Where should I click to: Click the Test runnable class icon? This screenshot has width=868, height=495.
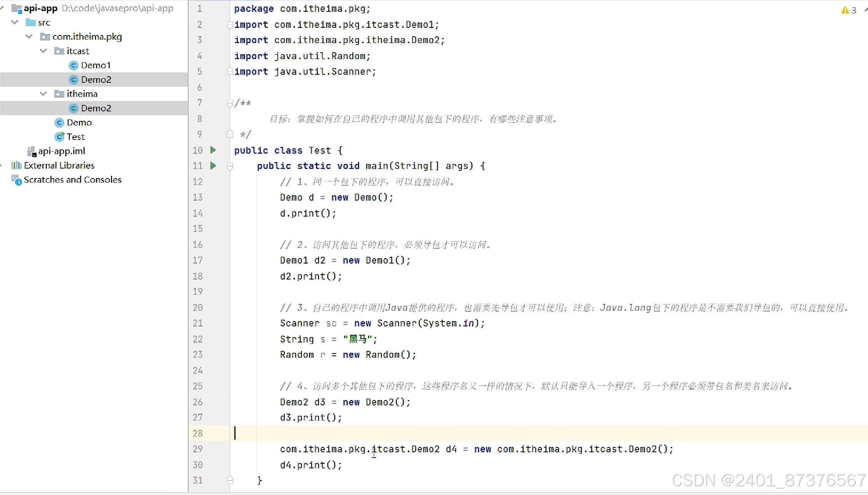pos(59,137)
